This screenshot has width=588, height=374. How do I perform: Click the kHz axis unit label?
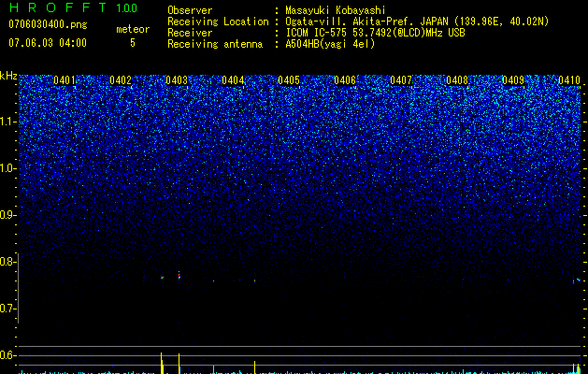point(8,76)
